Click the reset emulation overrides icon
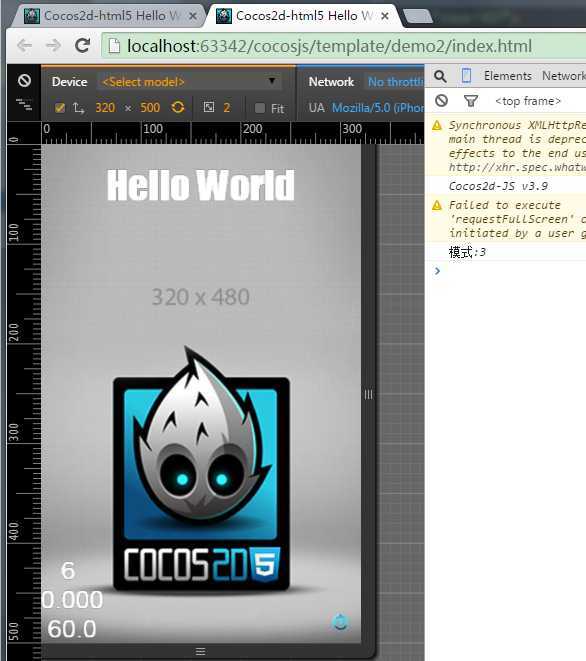The height and width of the screenshot is (661, 586). tap(24, 80)
